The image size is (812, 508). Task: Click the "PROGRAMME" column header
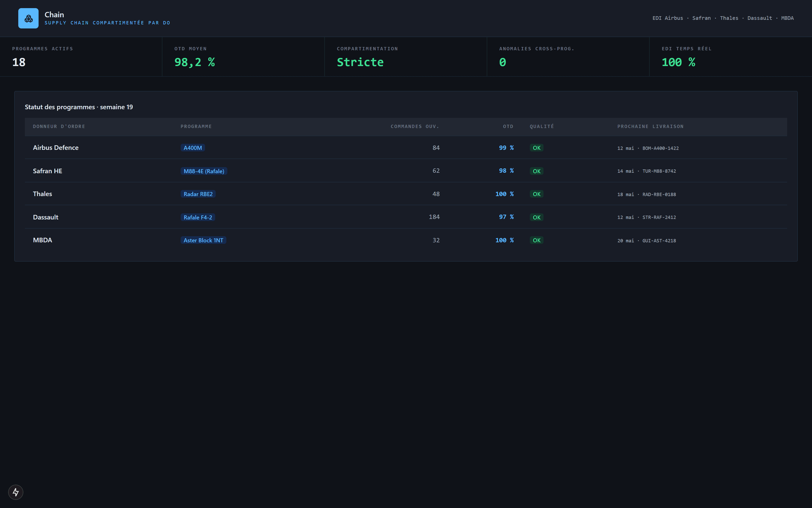point(196,126)
